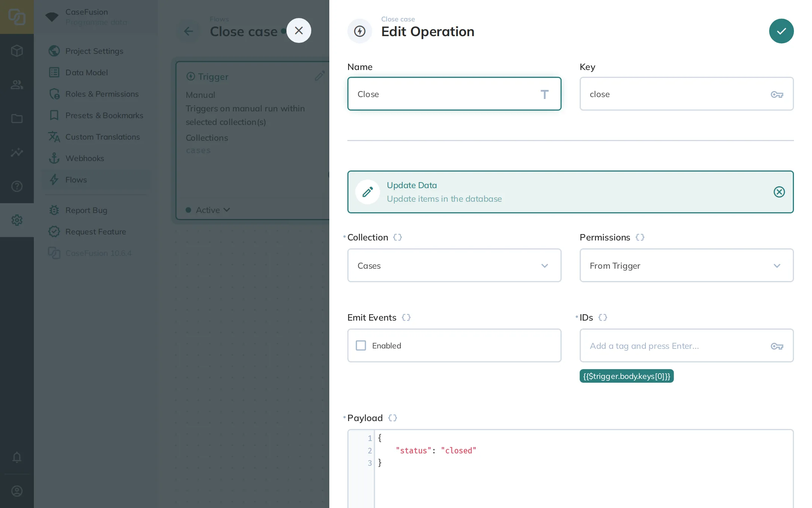Open the Request Feature link
This screenshot has height=508, width=812.
96,231
